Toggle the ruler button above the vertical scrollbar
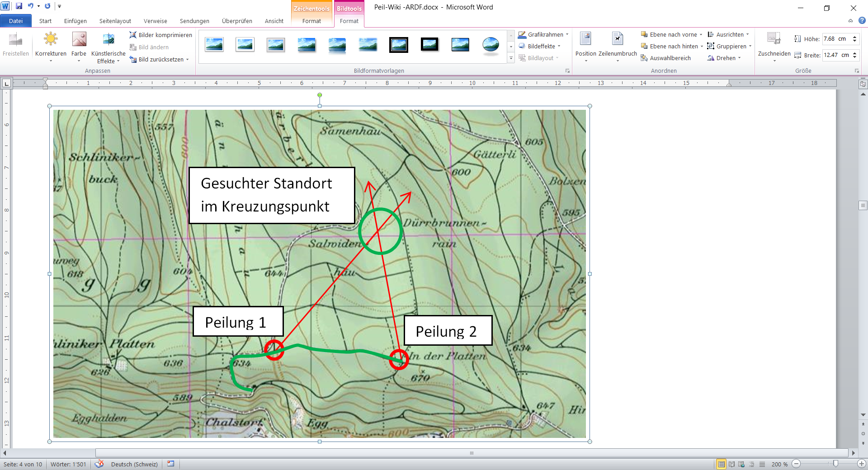This screenshot has width=868, height=470. [863, 84]
